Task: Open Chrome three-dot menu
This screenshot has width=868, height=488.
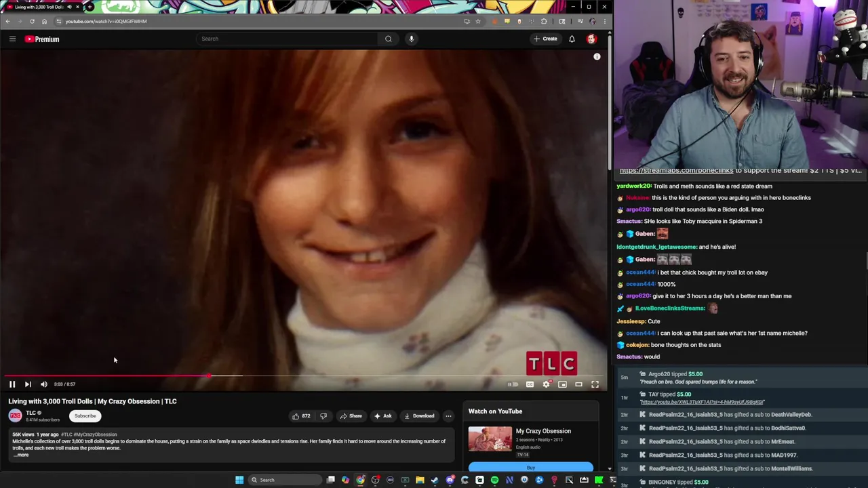Action: (x=604, y=21)
